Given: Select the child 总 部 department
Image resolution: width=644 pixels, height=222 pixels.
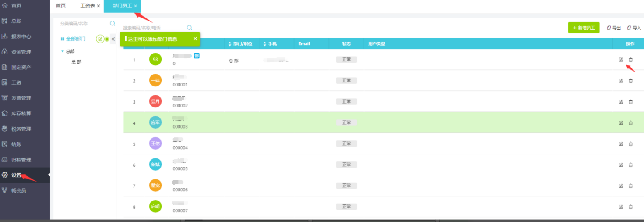Looking at the screenshot, I should tap(76, 62).
